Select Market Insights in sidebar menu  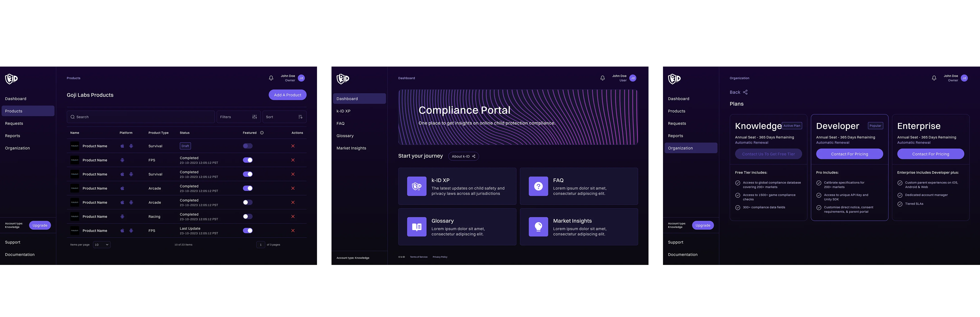351,148
